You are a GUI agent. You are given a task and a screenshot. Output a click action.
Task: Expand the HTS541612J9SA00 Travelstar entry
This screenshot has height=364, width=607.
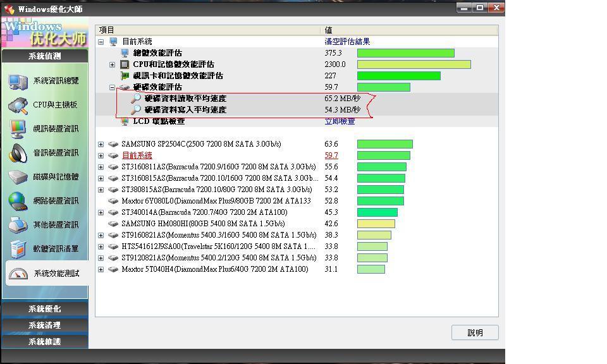tap(101, 247)
